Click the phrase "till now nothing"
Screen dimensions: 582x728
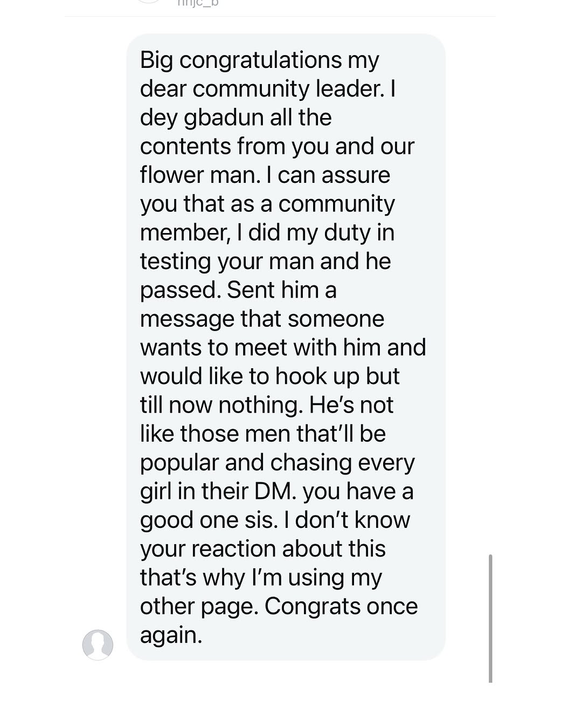tap(220, 405)
